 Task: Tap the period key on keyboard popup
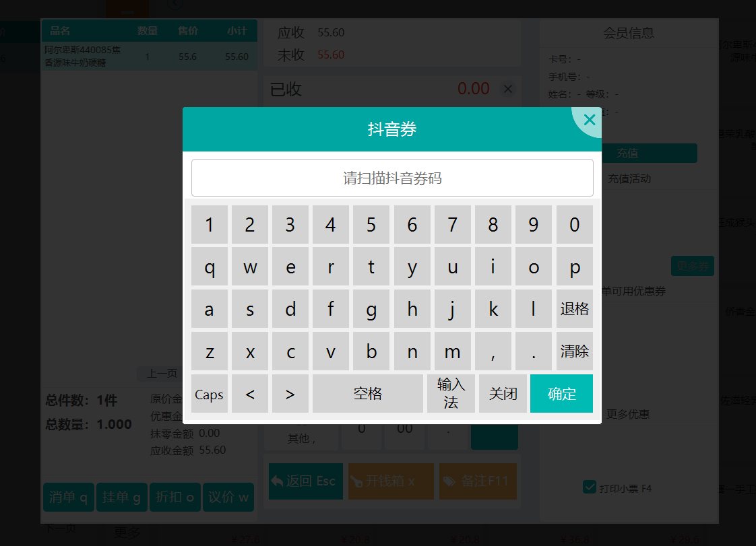(x=534, y=351)
